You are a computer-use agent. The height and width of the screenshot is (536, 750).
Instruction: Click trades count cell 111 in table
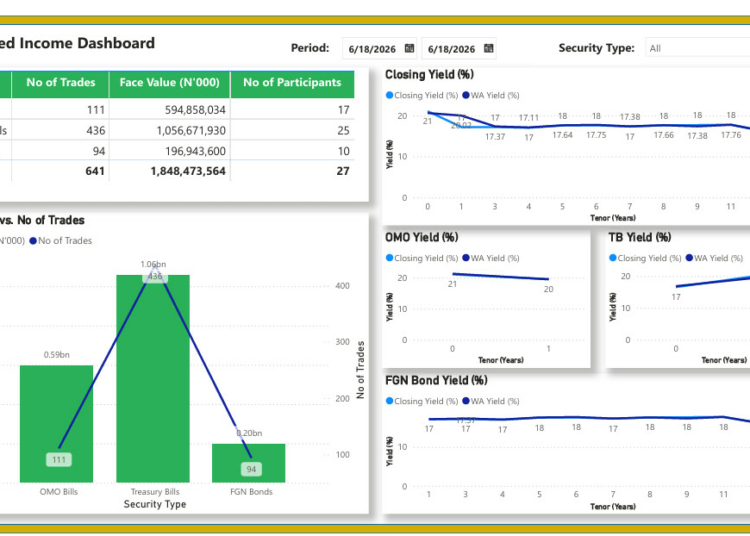[x=96, y=110]
